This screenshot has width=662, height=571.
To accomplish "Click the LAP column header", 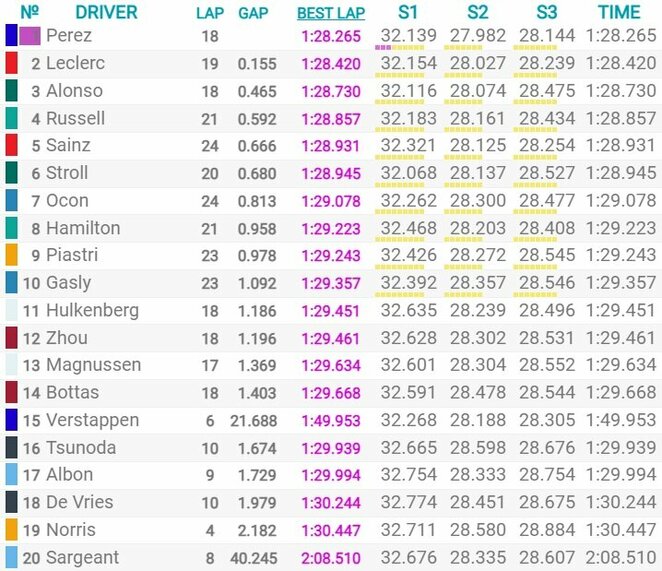I will coord(210,13).
